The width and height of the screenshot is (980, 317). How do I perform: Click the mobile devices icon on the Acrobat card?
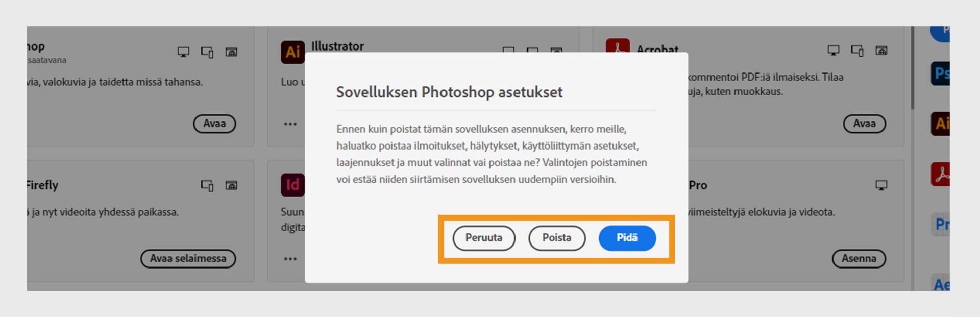coord(856,51)
